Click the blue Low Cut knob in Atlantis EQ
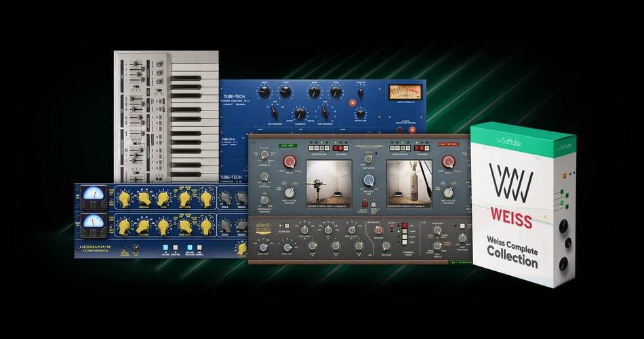Viewport: 644px width, 339px height. pos(263,247)
